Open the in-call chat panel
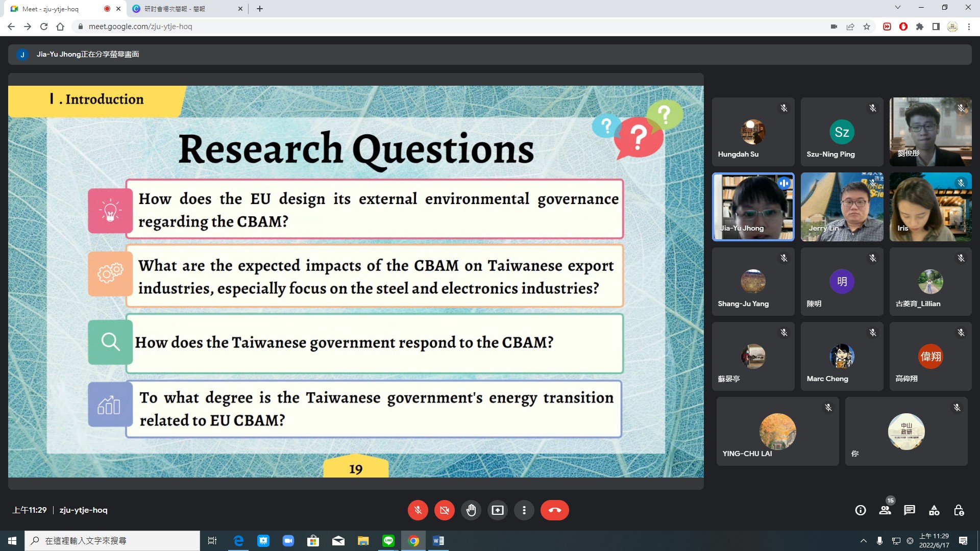 click(x=910, y=510)
